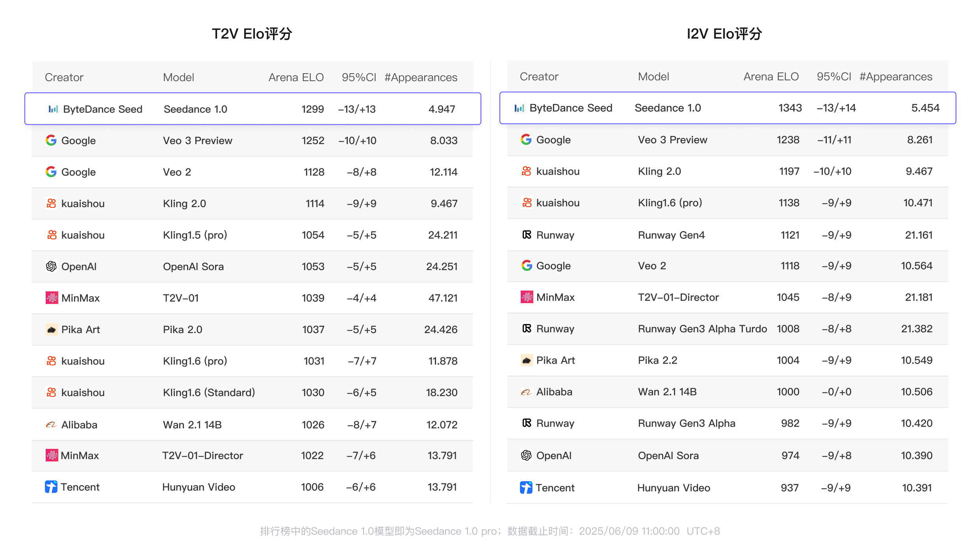Image resolution: width=980 pixels, height=552 pixels.
Task: Click the I2V Elo评分 title
Action: coord(724,34)
